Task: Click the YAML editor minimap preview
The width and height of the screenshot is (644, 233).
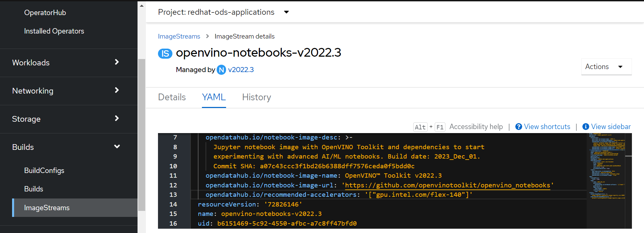Action: [x=607, y=168]
